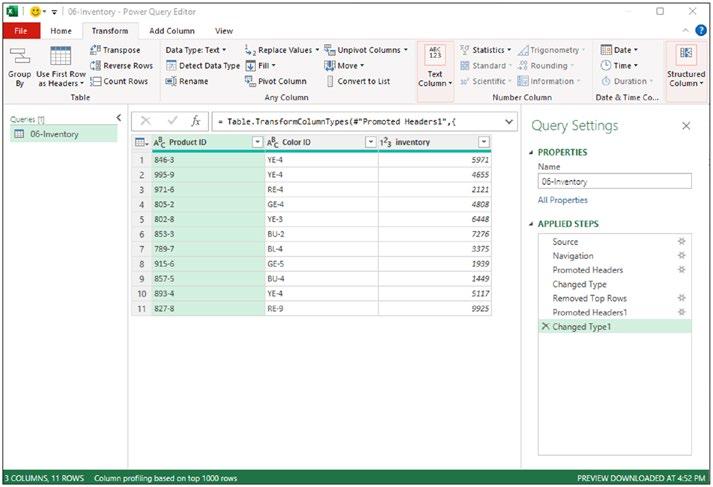Select the Removed Top Rows step
Viewport: 713px width, 487px height.
click(x=589, y=298)
